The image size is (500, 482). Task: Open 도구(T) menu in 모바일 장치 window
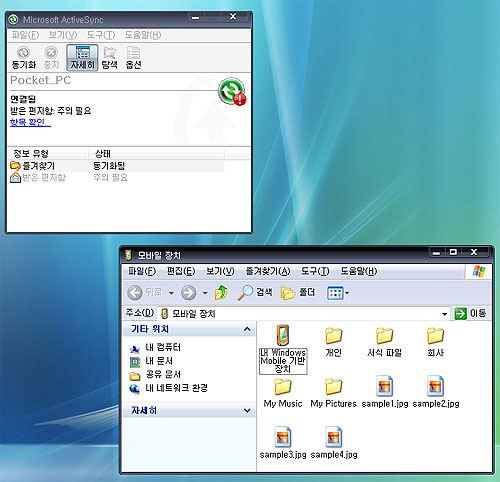[315, 271]
